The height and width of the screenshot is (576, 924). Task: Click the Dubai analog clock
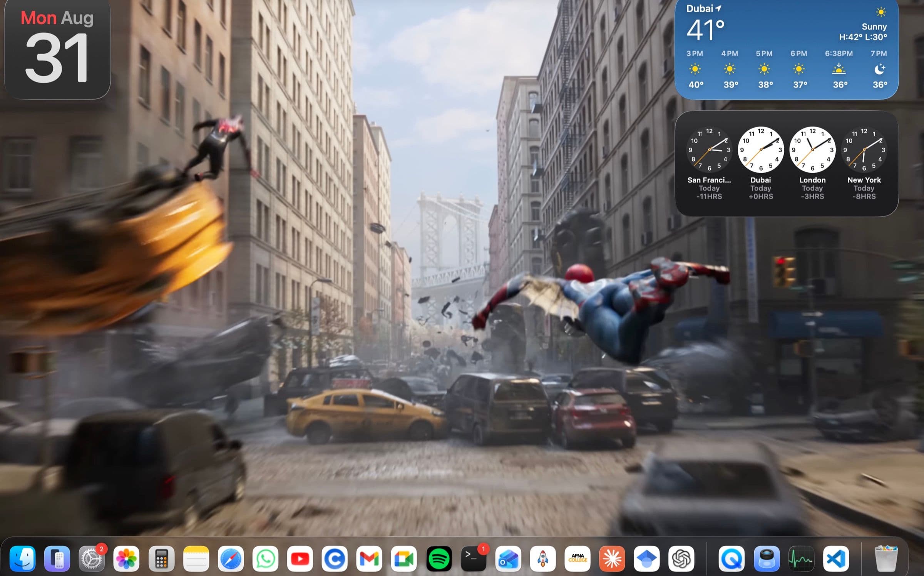(761, 150)
